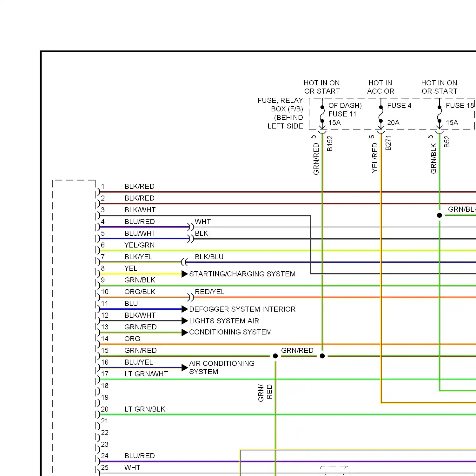This screenshot has width=476, height=476.
Task: Click the B271 connector label
Action: (388, 143)
